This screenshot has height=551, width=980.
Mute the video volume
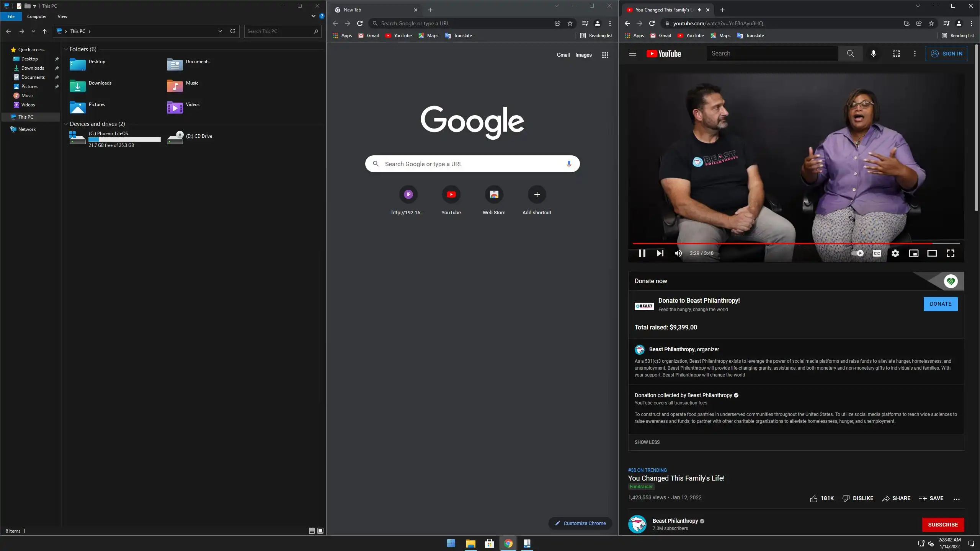click(678, 253)
